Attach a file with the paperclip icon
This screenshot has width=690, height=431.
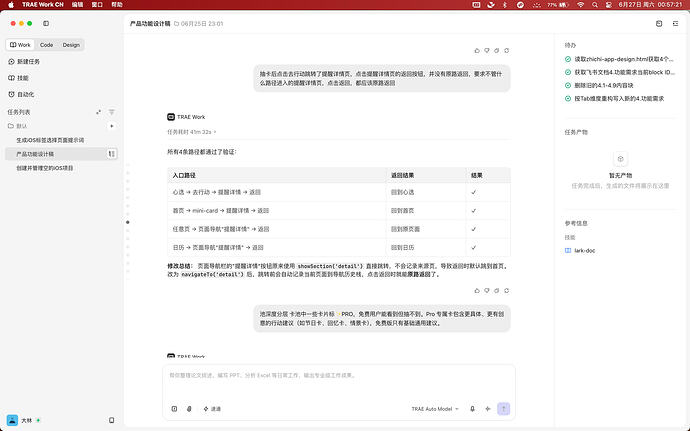pyautogui.click(x=189, y=409)
